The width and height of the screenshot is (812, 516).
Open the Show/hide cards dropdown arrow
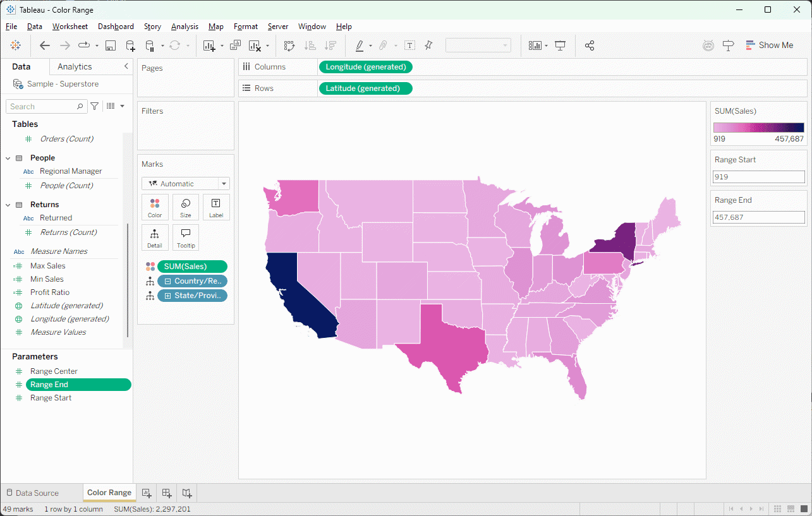(x=546, y=45)
